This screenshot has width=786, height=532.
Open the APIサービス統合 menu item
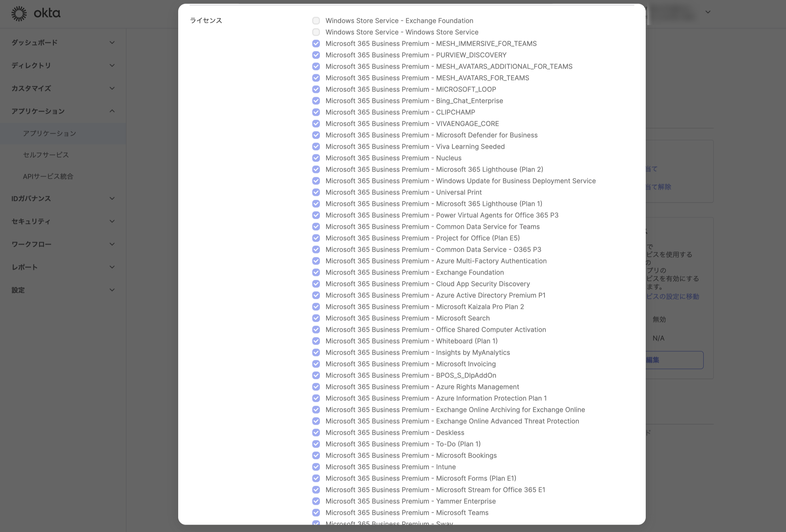pyautogui.click(x=48, y=176)
